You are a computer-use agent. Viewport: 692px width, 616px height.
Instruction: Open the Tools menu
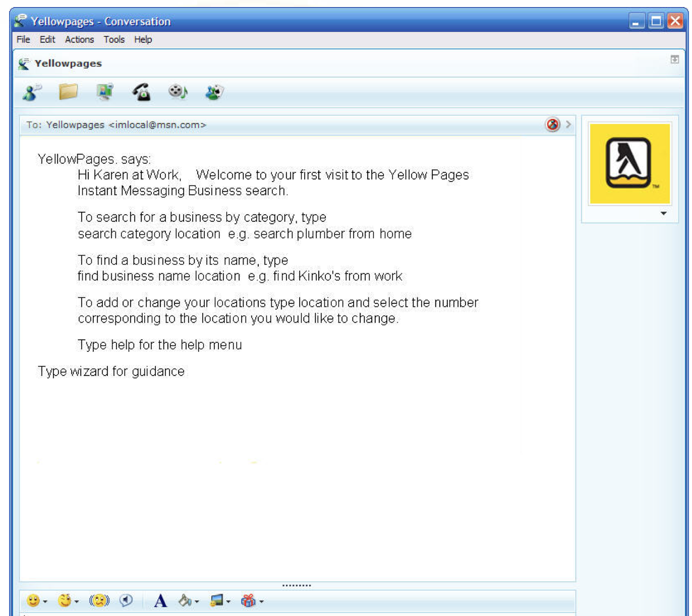click(114, 39)
